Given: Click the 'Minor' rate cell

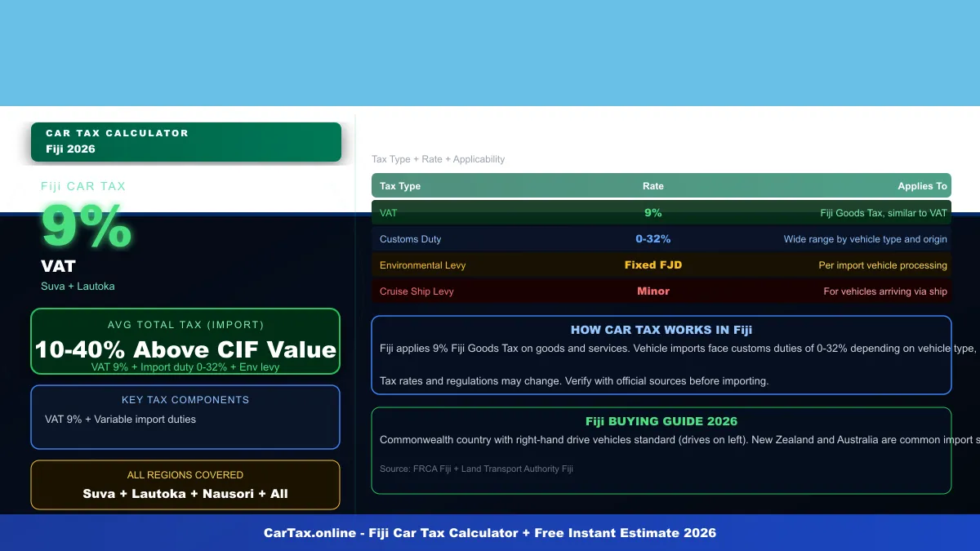Looking at the screenshot, I should click(653, 291).
